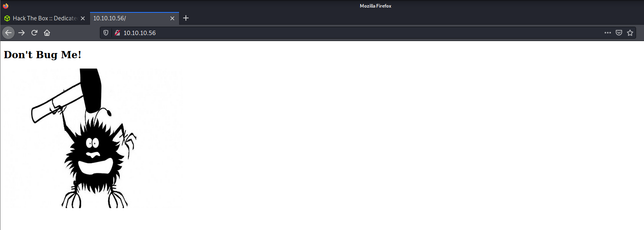The height and width of the screenshot is (230, 644).
Task: Open the Firefox home page
Action: coord(47,33)
